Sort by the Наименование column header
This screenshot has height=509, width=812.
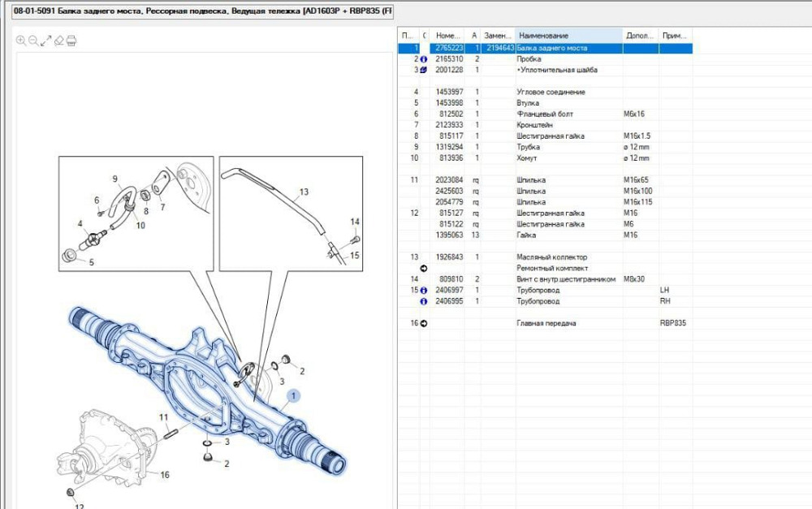pos(568,36)
